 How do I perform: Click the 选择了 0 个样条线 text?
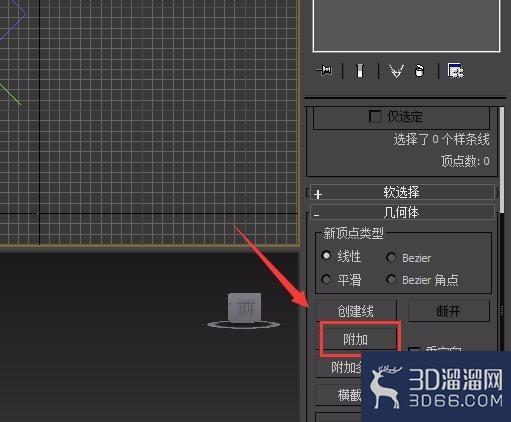click(441, 139)
